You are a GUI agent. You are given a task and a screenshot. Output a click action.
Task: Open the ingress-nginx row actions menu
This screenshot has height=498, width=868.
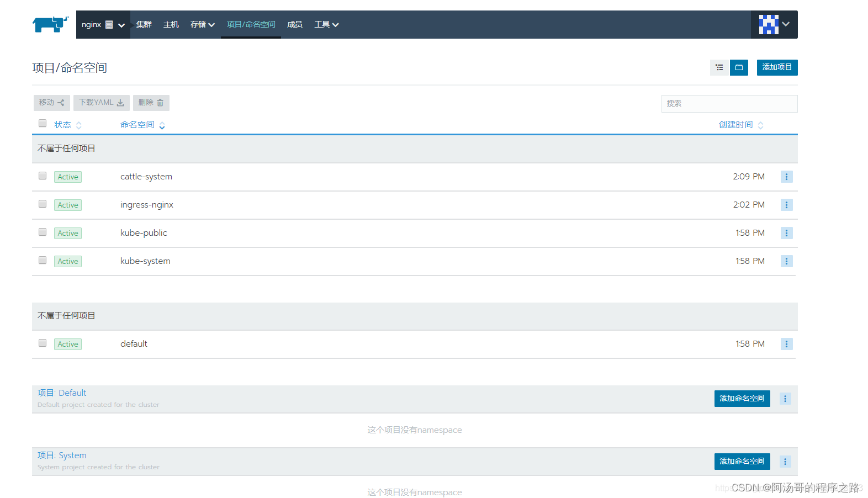click(787, 205)
